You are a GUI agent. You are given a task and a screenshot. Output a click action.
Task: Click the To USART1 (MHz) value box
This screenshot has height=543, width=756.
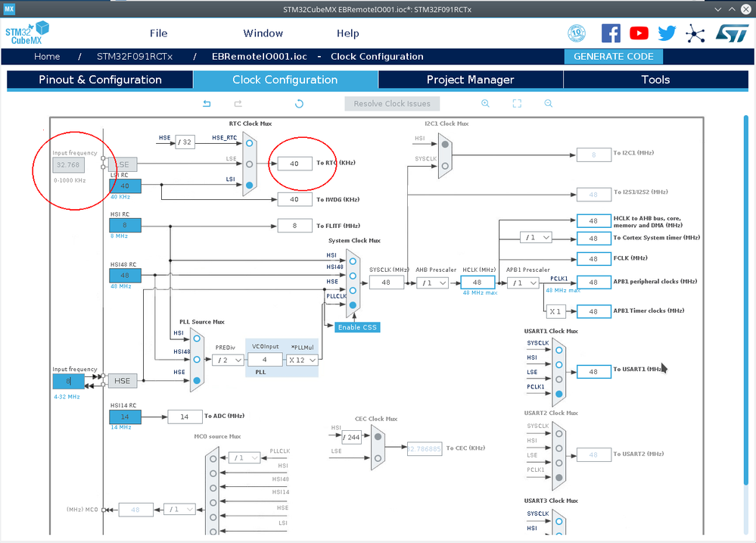point(593,372)
